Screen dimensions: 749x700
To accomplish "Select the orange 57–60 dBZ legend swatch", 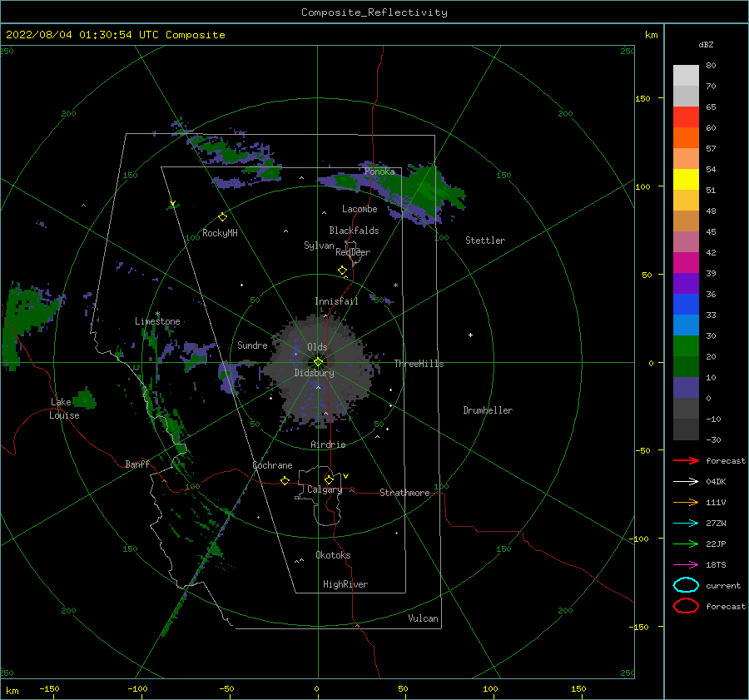I will click(x=686, y=137).
